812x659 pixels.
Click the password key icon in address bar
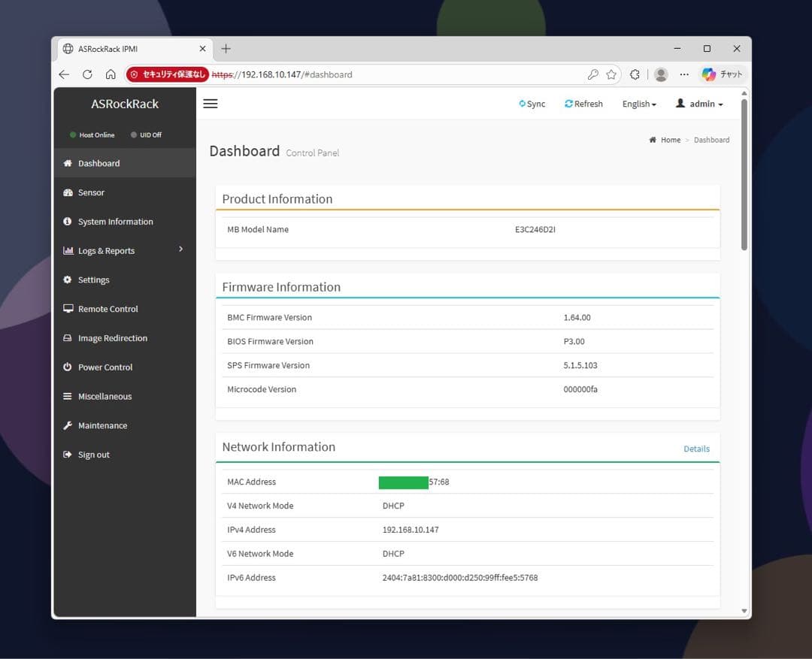593,74
